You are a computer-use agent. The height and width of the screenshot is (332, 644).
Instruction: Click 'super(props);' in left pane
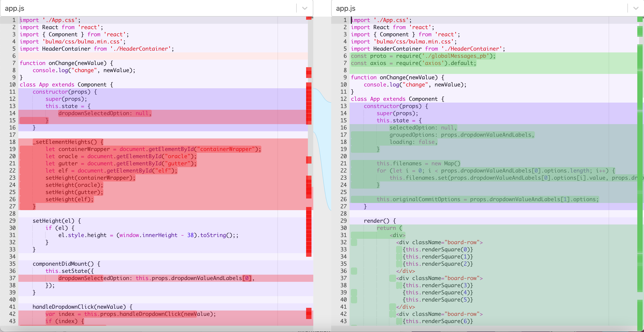coord(66,99)
